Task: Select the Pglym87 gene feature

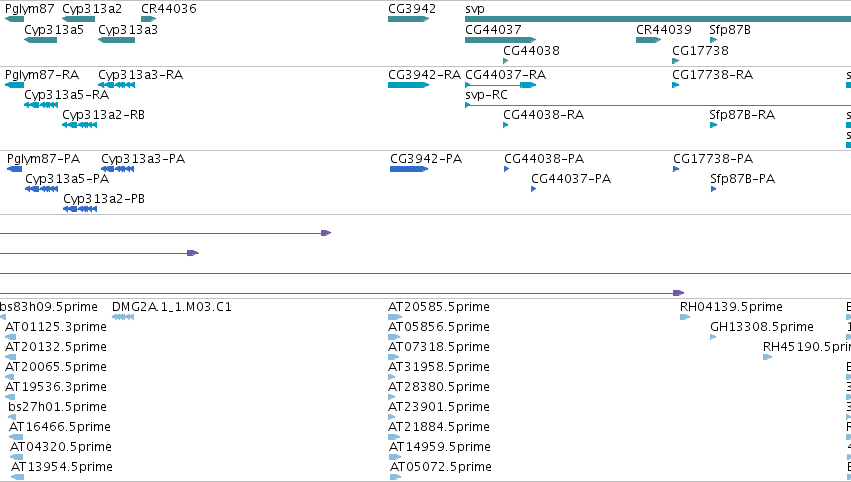Action: tap(15, 20)
